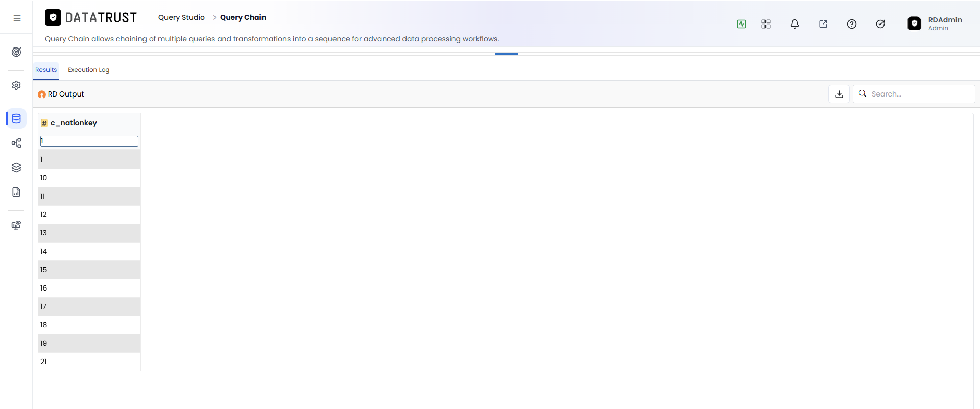Viewport: 980px width, 409px height.
Task: Switch to the Execution Log tab
Action: tap(89, 70)
